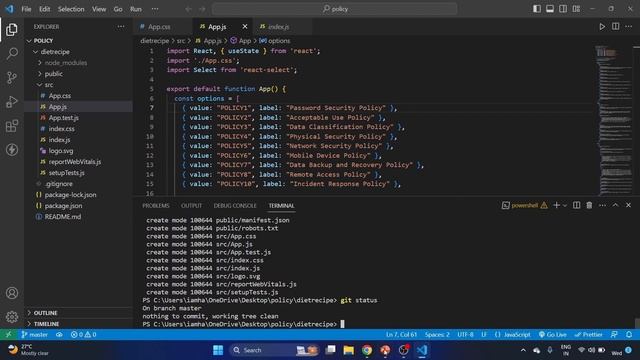Open Customize Layout icon

(x=576, y=9)
